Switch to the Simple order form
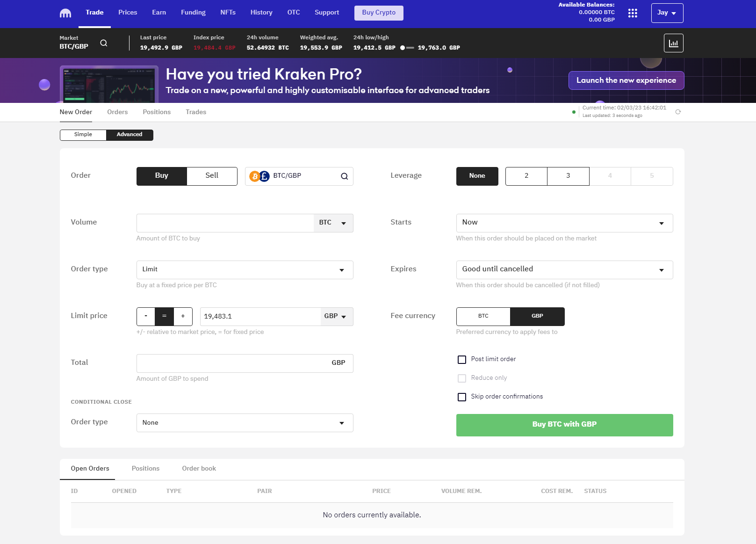Viewport: 756px width, 544px height. (x=83, y=135)
